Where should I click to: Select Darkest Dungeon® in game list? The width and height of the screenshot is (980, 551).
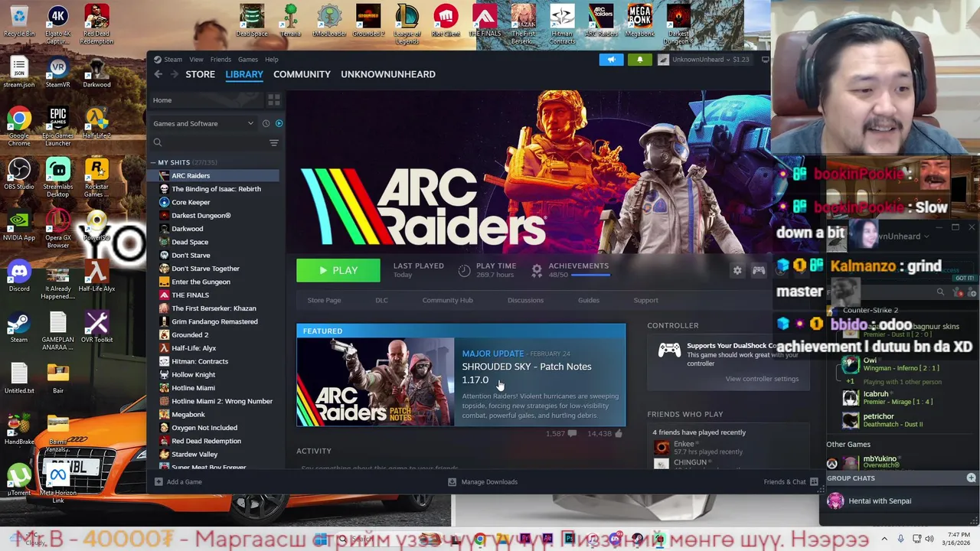click(x=201, y=215)
